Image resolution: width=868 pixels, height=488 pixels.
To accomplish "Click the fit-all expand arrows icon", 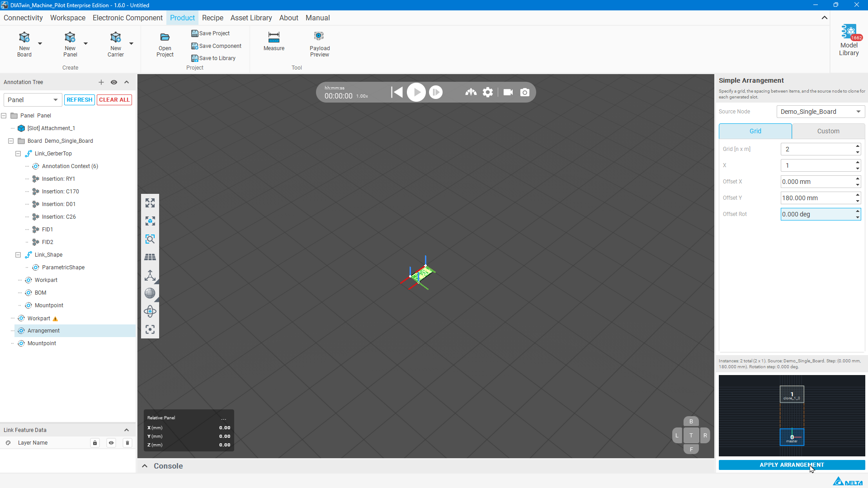I will pos(150,203).
